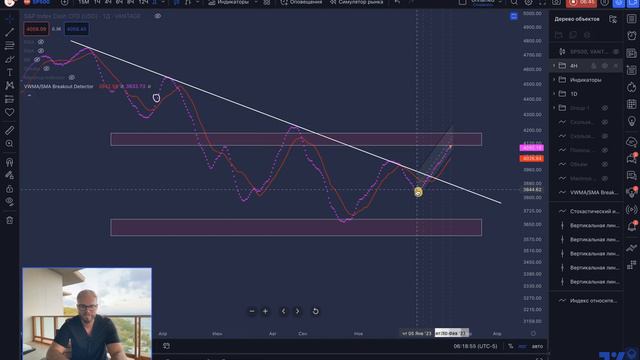Toggle visibility of Group 1 folder
Viewport: 640px width, 360px height.
604,108
